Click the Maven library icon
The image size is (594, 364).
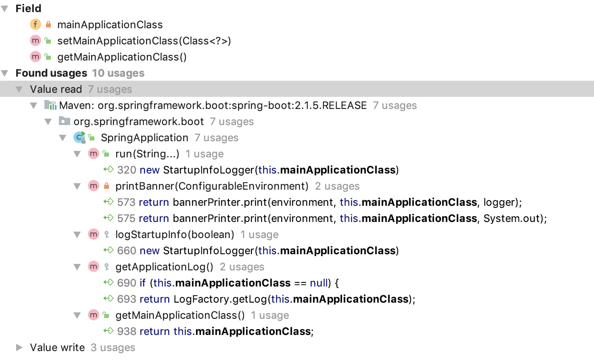coord(50,105)
